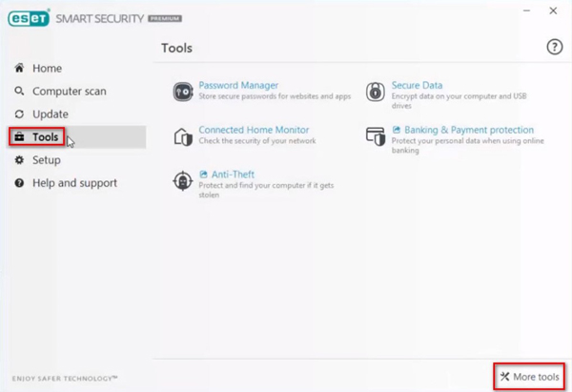Image resolution: width=572 pixels, height=392 pixels.
Task: Open Computer scan section
Action: (x=70, y=92)
